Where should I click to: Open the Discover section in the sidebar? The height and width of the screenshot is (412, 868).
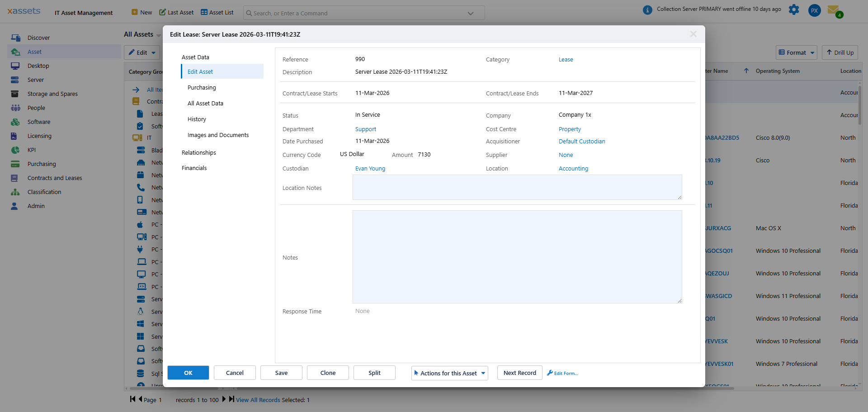(x=39, y=38)
